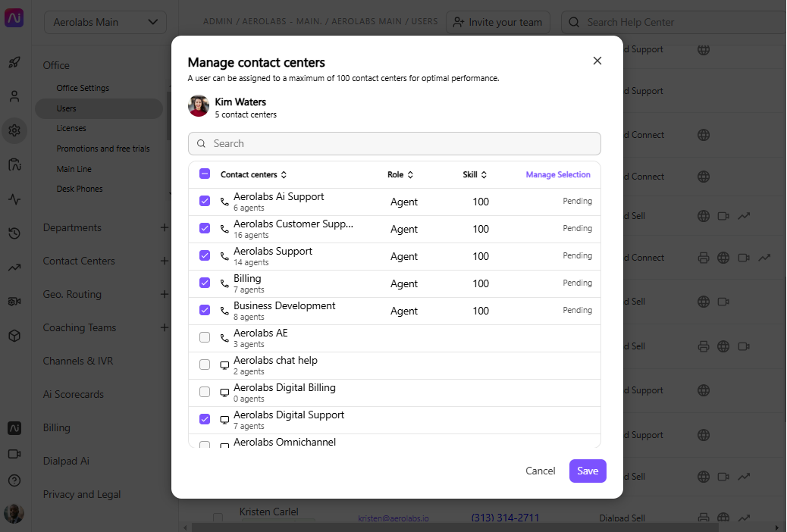Check the Aerolabs chat help checkbox

click(205, 365)
